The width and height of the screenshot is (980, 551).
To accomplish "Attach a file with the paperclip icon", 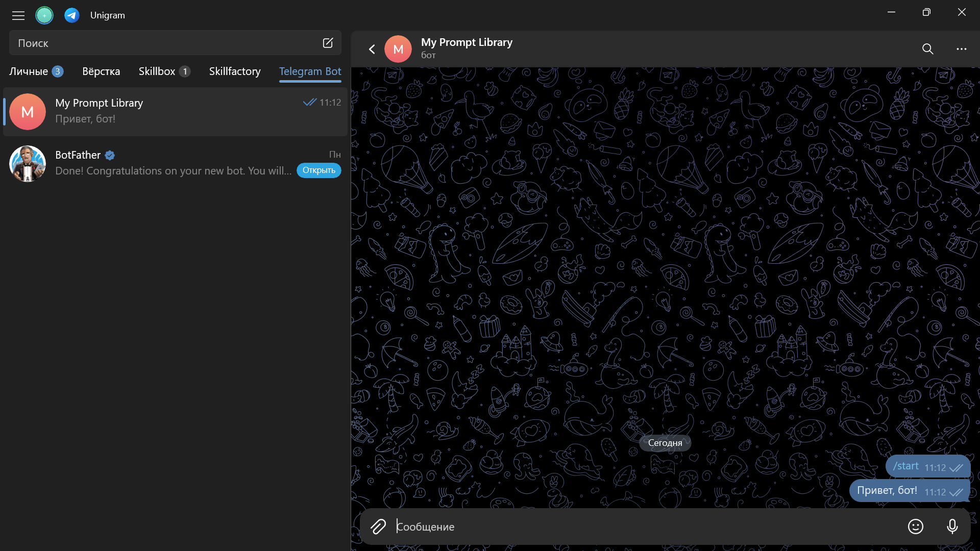I will pyautogui.click(x=378, y=527).
